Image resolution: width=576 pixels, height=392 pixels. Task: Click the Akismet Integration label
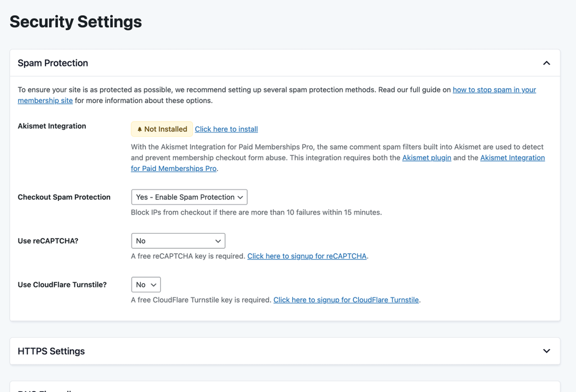coord(52,126)
